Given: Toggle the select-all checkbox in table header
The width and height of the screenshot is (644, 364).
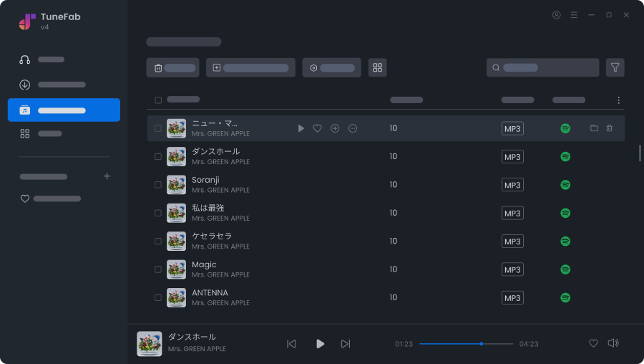Looking at the screenshot, I should pyautogui.click(x=158, y=100).
